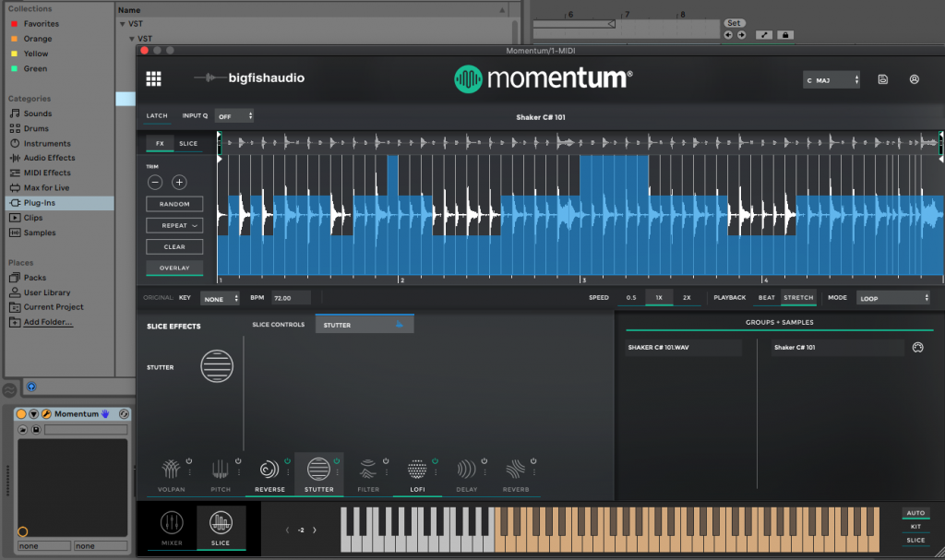Viewport: 945px width, 560px height.
Task: Toggle the Stutter effect power button
Action: pos(337,460)
